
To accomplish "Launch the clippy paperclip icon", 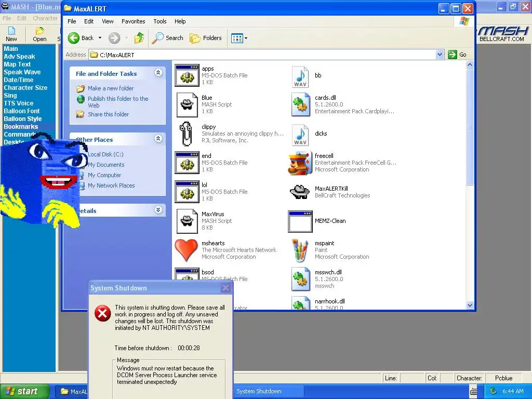I will click(x=186, y=134).
